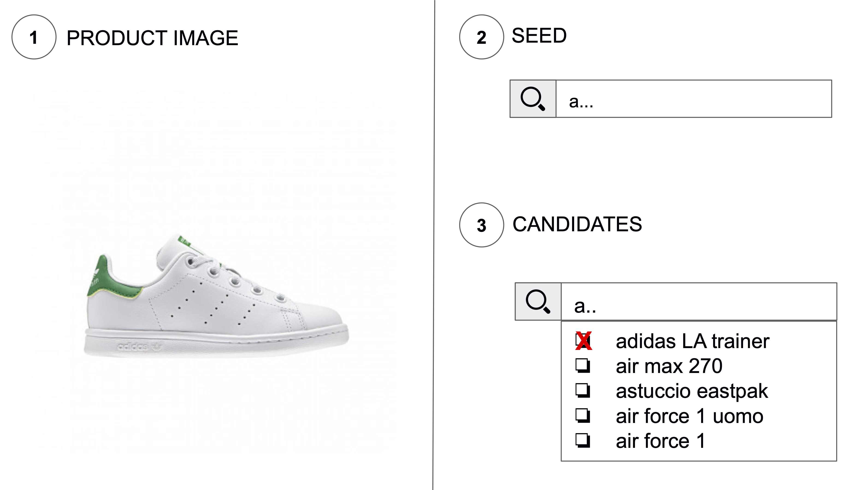Image resolution: width=868 pixels, height=490 pixels.
Task: Click the seed search magnifier icon
Action: [533, 99]
